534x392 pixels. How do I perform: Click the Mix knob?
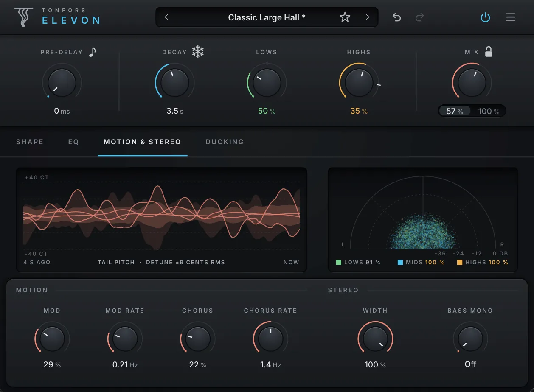point(472,82)
